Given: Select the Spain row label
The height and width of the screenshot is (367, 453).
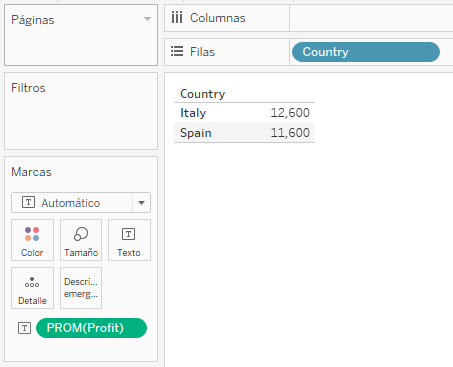Looking at the screenshot, I should (196, 133).
